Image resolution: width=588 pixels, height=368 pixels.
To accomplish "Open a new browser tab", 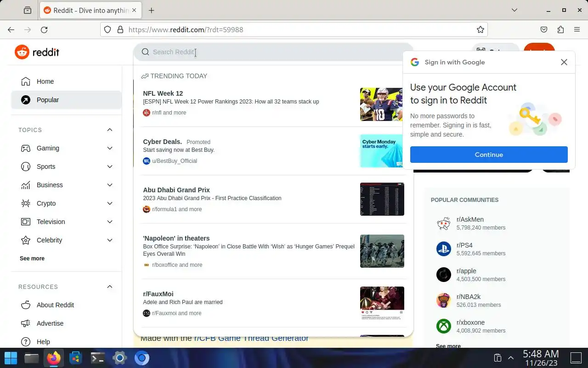I will pos(151,10).
